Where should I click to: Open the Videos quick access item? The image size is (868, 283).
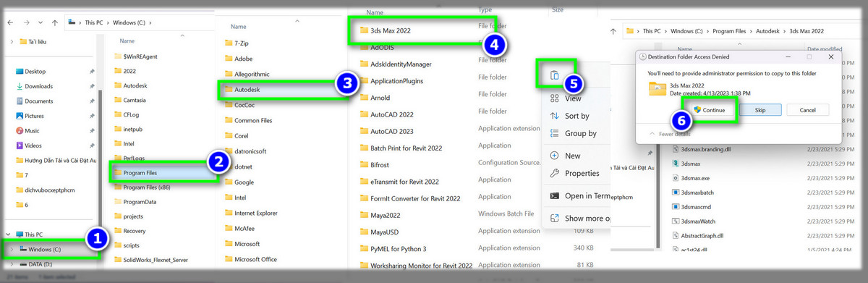[x=33, y=145]
